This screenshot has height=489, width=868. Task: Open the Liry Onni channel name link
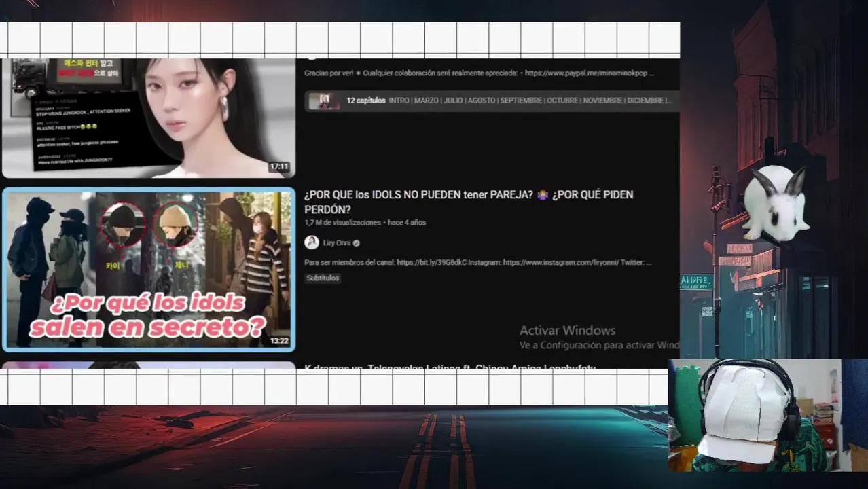[337, 243]
